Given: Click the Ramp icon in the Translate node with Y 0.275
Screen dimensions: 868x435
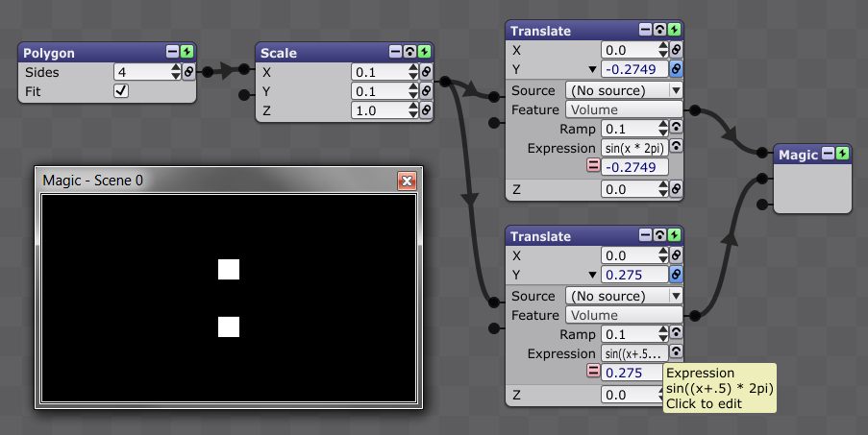Looking at the screenshot, I should [x=676, y=333].
